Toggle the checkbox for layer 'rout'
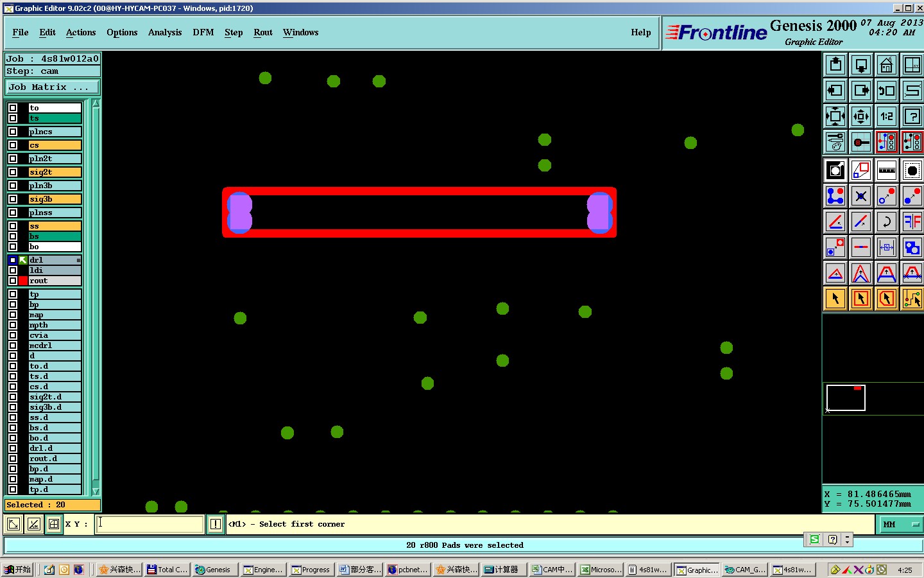This screenshot has height=578, width=924. (x=13, y=281)
